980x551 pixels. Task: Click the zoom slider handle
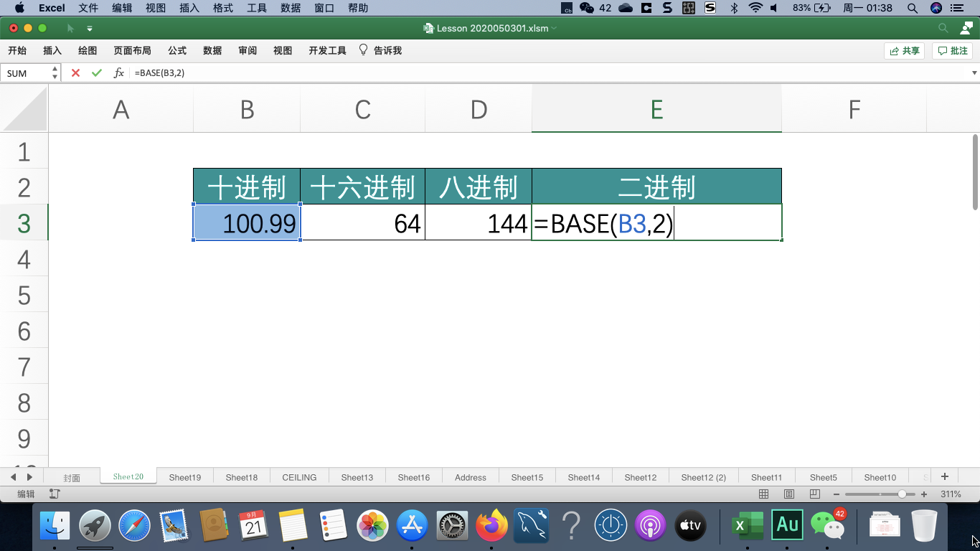(x=902, y=494)
